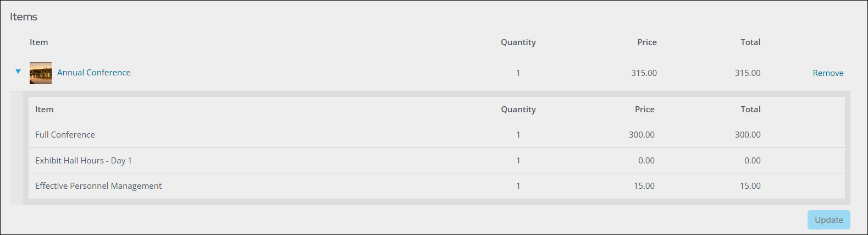The image size is (868, 235).
Task: Open the Annual Conference link
Action: pos(94,73)
